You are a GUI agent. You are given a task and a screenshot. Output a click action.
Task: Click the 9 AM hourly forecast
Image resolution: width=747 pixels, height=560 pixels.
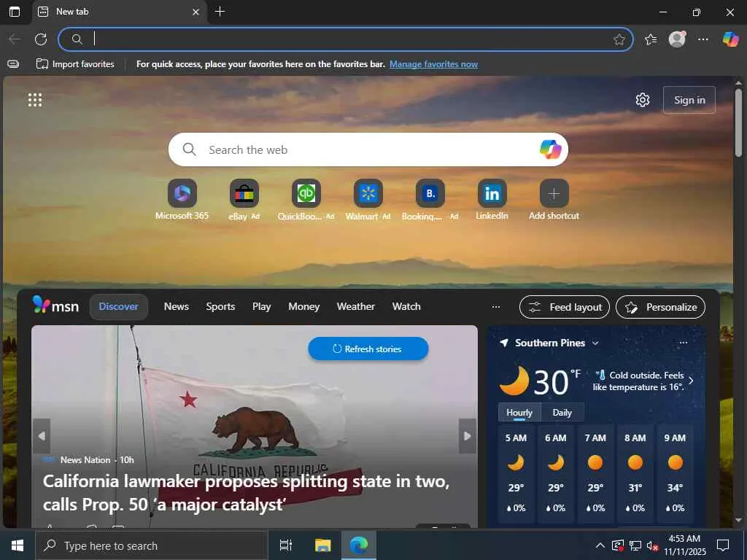coord(675,474)
